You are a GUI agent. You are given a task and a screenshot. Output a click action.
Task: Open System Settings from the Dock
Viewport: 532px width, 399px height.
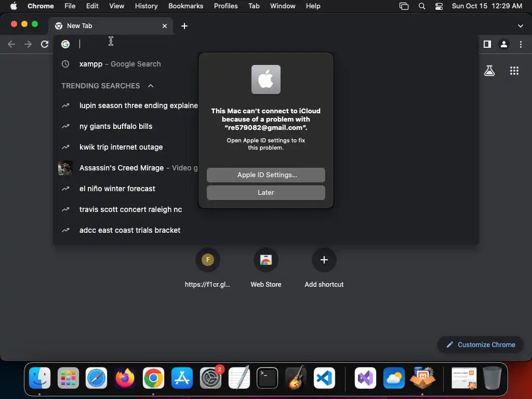(x=210, y=378)
